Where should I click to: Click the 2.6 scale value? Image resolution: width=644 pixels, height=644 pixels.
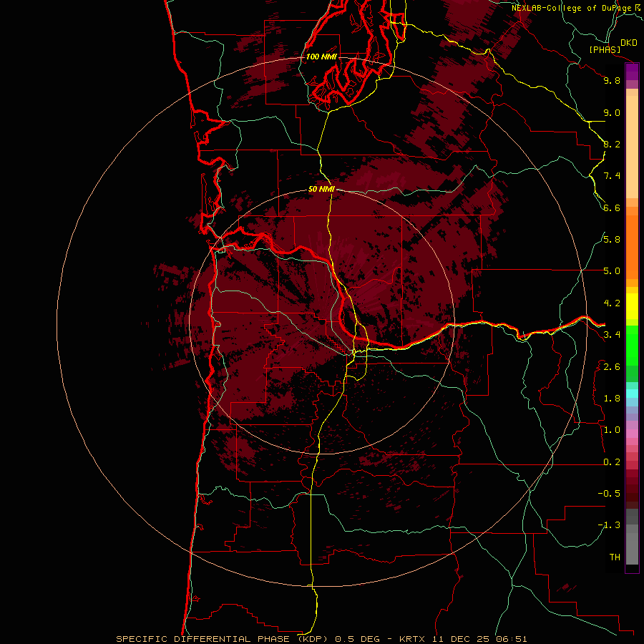612,367
